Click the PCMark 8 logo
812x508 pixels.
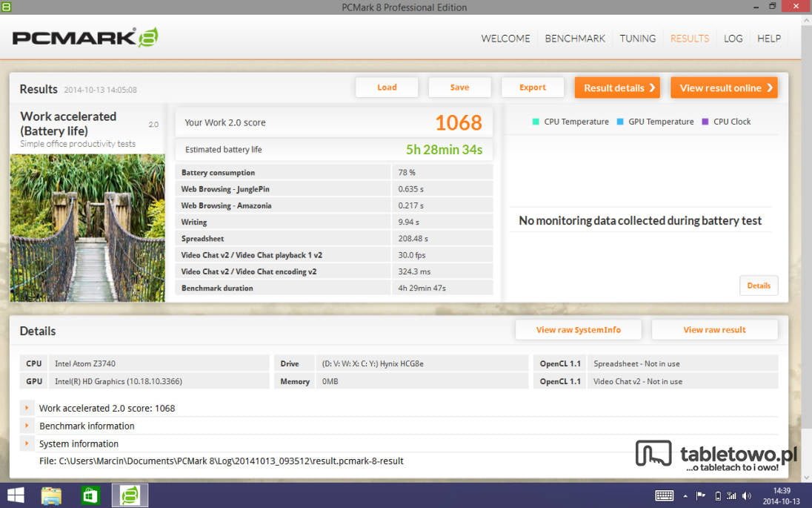pyautogui.click(x=85, y=37)
